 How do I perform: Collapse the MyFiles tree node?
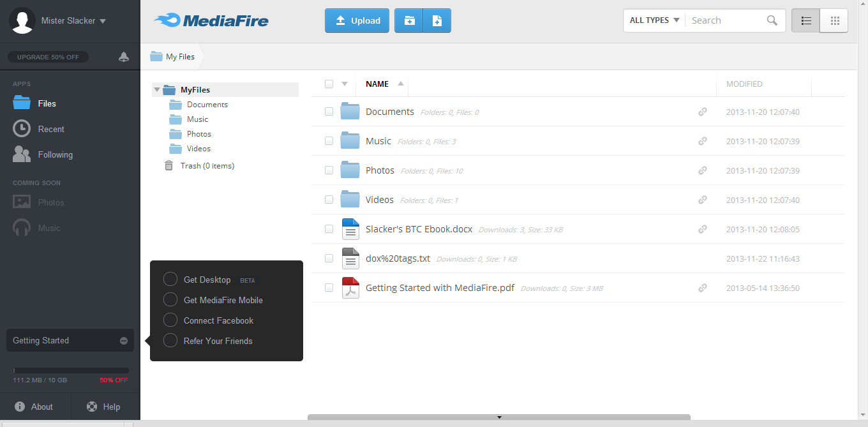157,90
